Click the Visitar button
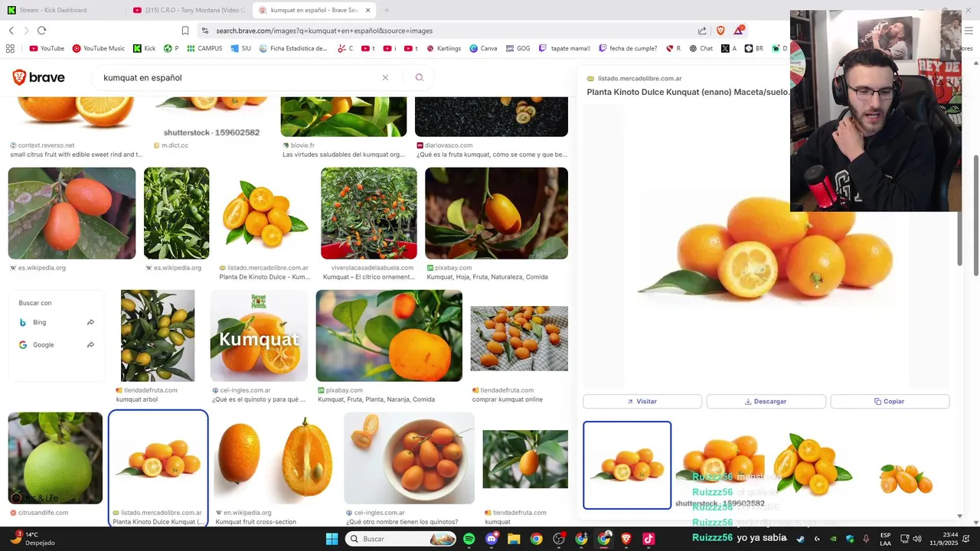Screen dimensions: 980x551 pos(642,401)
